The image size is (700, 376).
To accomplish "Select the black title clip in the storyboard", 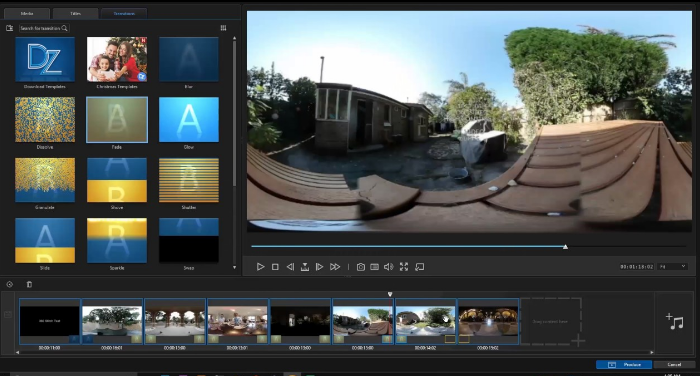I will point(50,322).
